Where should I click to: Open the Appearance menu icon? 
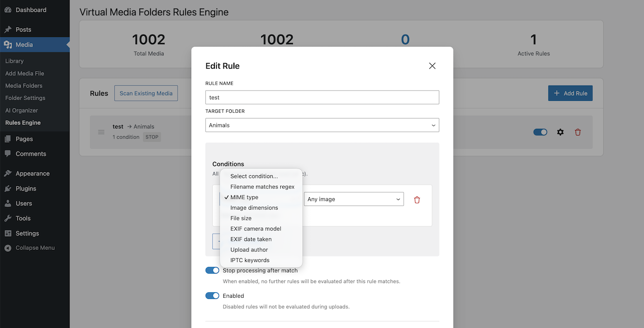(x=8, y=173)
